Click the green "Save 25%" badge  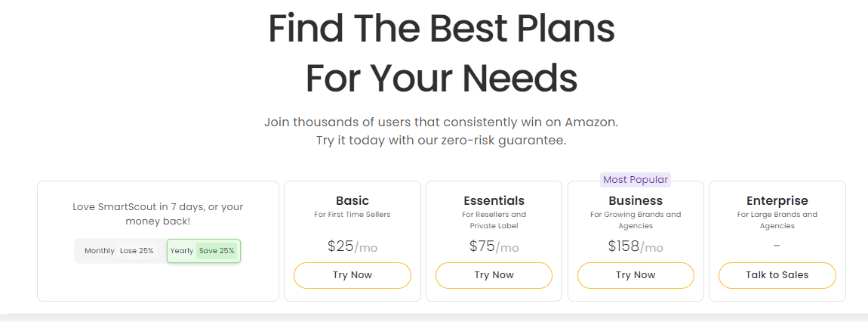217,251
